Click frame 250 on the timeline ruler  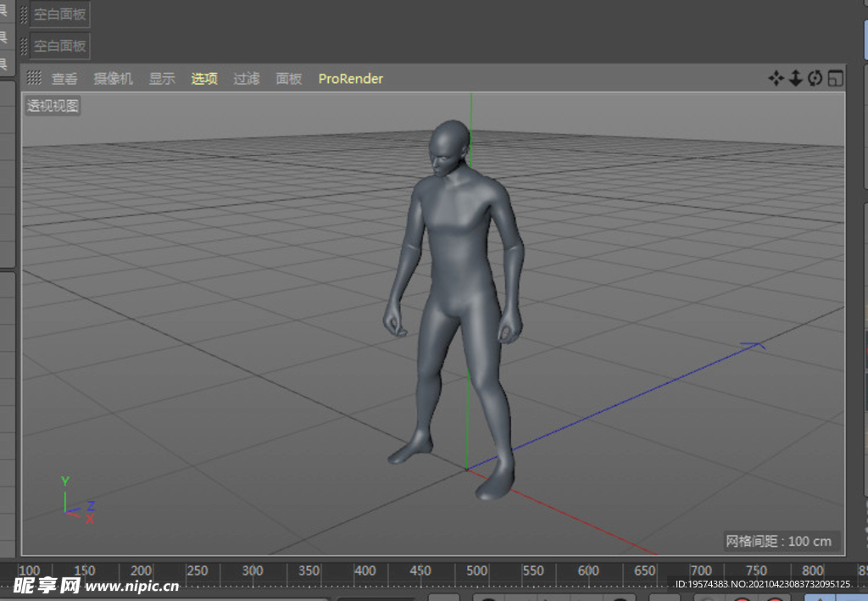coord(197,570)
